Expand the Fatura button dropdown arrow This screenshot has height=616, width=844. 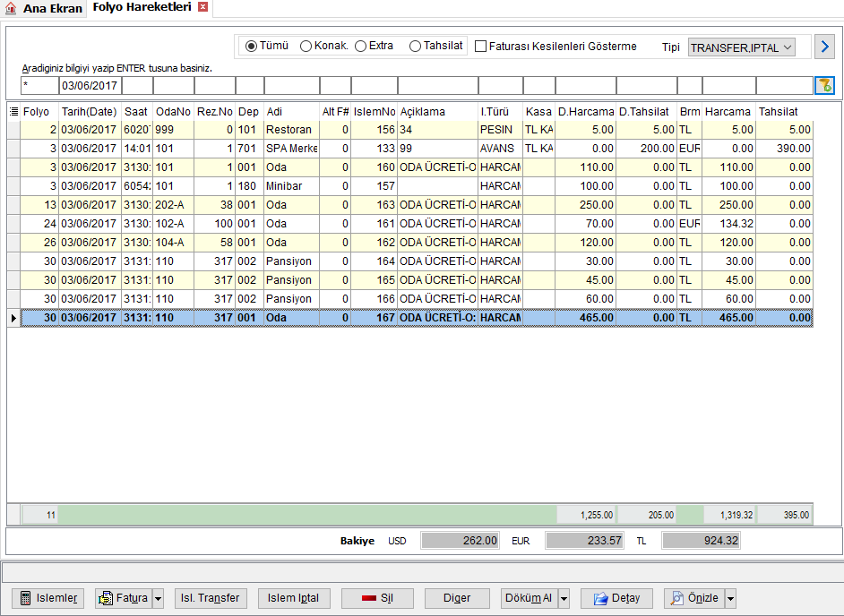point(159,598)
